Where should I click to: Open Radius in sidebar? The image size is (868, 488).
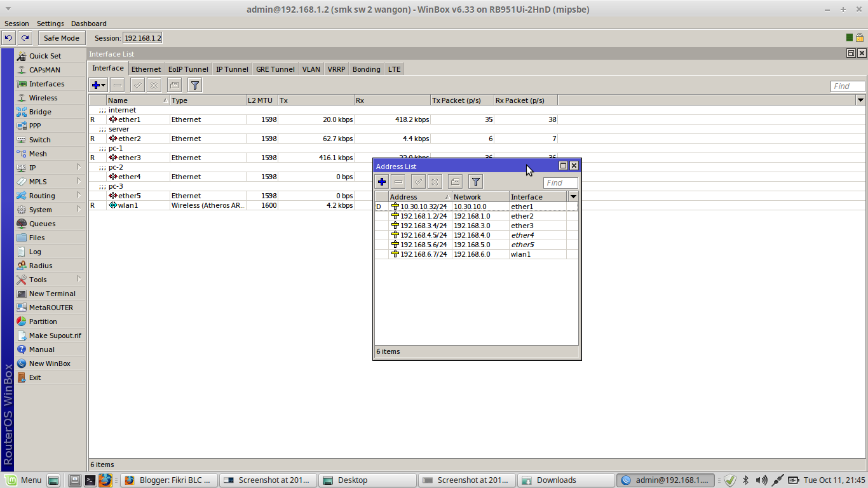50,266
